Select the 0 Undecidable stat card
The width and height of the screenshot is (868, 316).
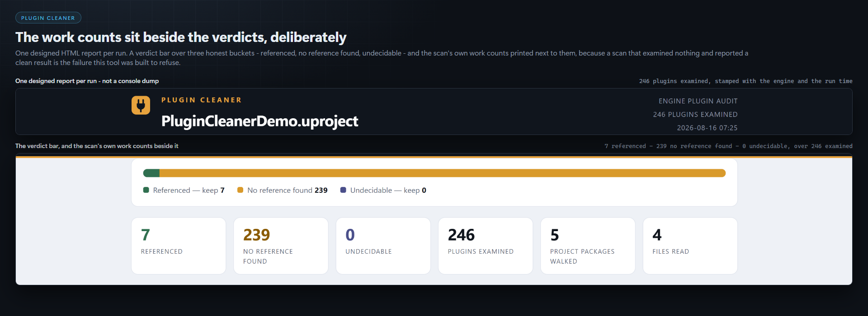click(383, 246)
